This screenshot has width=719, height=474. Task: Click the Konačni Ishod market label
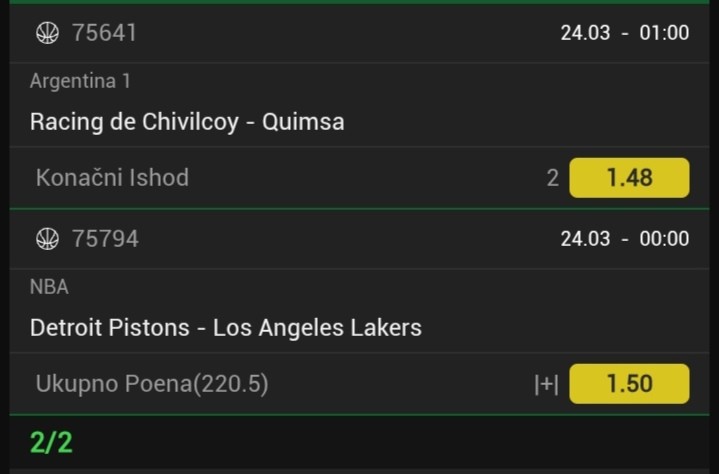pyautogui.click(x=112, y=178)
